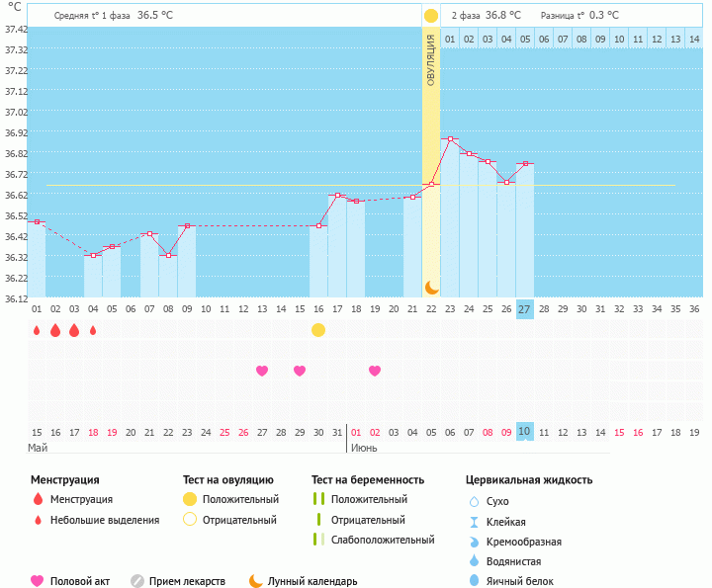Click the vertical 'Овуляция' column label
Screen dimensions: 712x588
point(431,61)
